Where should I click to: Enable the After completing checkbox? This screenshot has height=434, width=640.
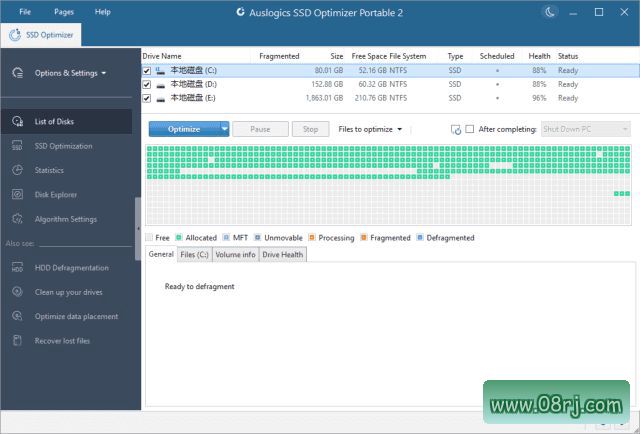point(470,129)
